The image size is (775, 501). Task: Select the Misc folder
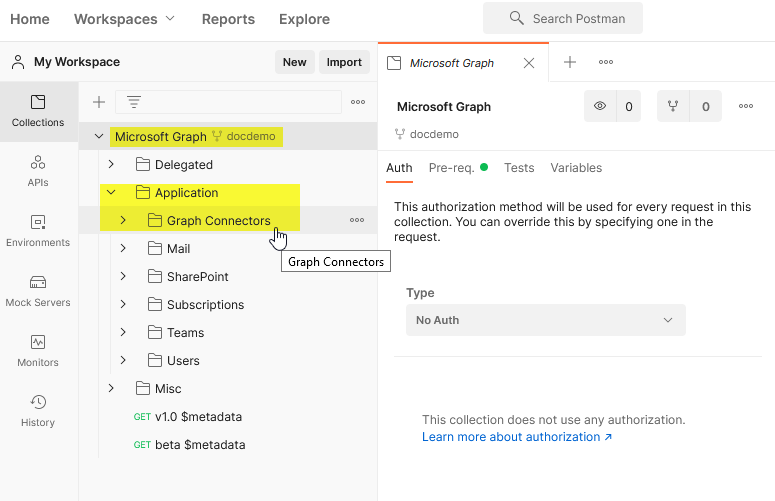point(168,389)
